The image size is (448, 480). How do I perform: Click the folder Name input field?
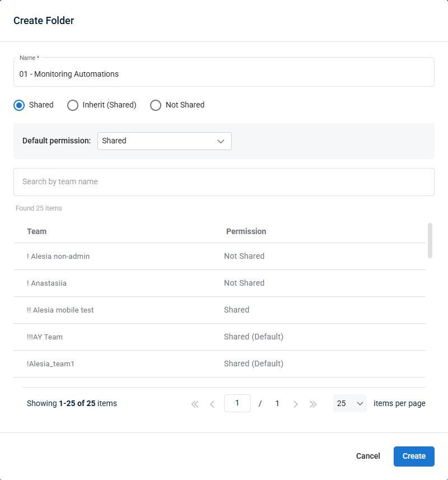pos(223,74)
